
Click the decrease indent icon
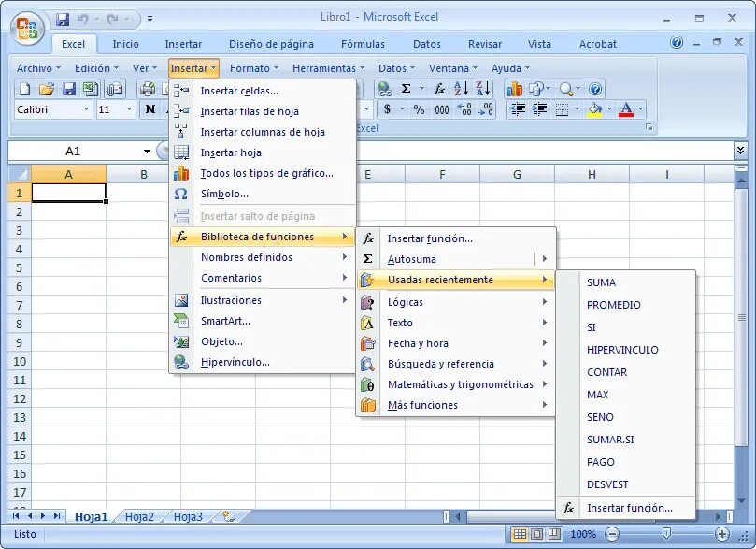pyautogui.click(x=518, y=109)
